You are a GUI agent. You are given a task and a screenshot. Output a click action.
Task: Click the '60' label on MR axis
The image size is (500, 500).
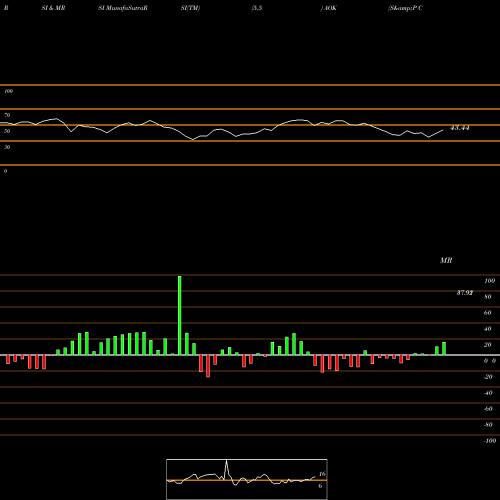(x=488, y=313)
